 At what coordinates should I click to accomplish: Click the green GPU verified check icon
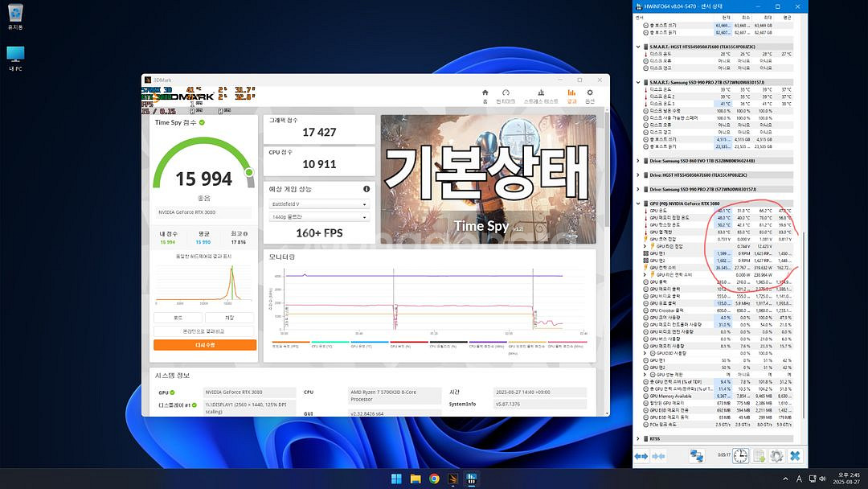pos(172,392)
